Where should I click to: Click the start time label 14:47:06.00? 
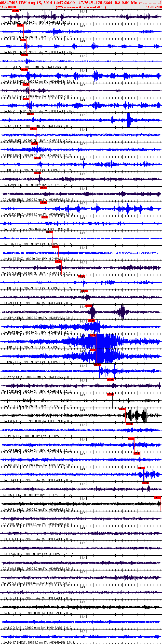click(x=8, y=7)
